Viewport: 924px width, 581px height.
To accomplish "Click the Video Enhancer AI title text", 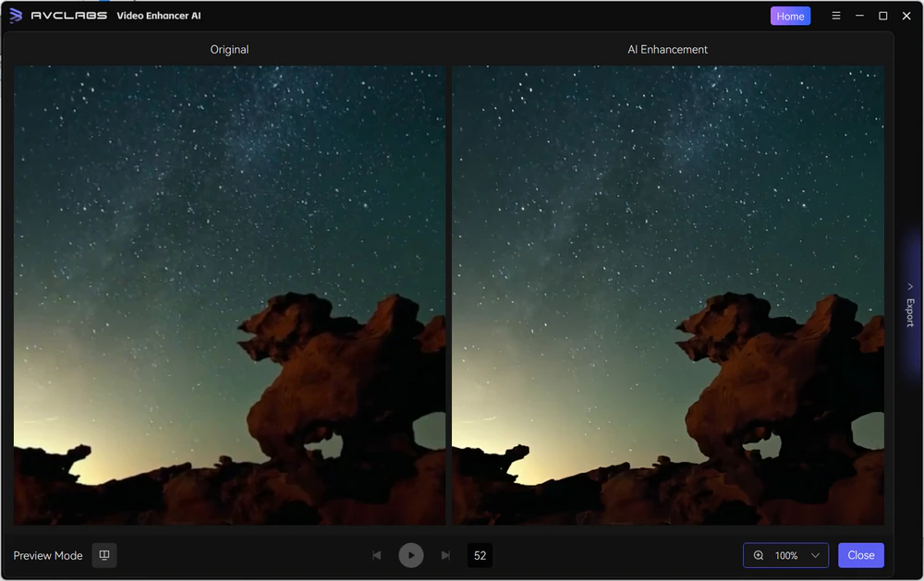I will click(158, 15).
